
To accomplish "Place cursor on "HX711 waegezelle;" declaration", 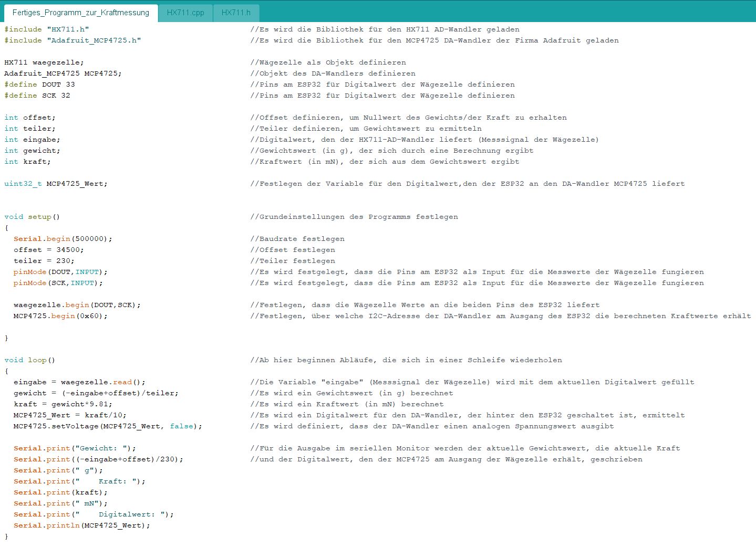I will point(44,62).
